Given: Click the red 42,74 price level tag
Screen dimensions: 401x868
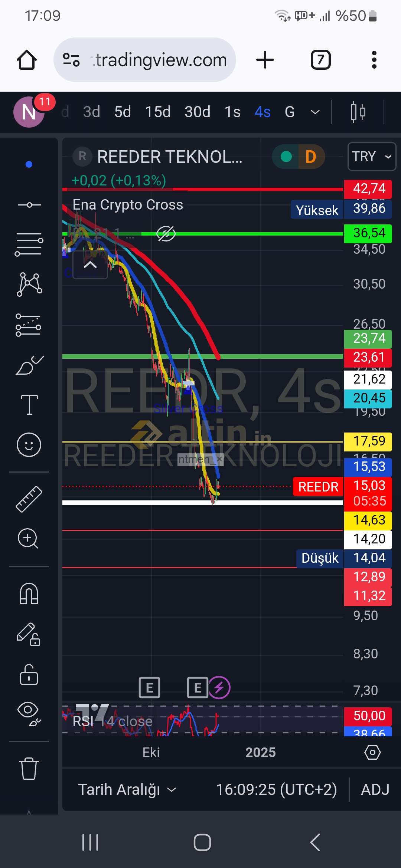Looking at the screenshot, I should pyautogui.click(x=368, y=189).
